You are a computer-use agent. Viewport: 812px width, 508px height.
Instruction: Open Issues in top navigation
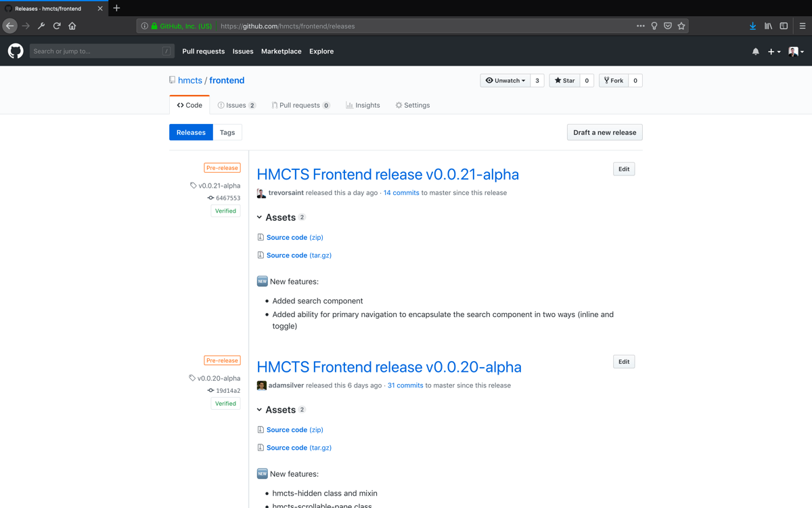click(x=243, y=51)
